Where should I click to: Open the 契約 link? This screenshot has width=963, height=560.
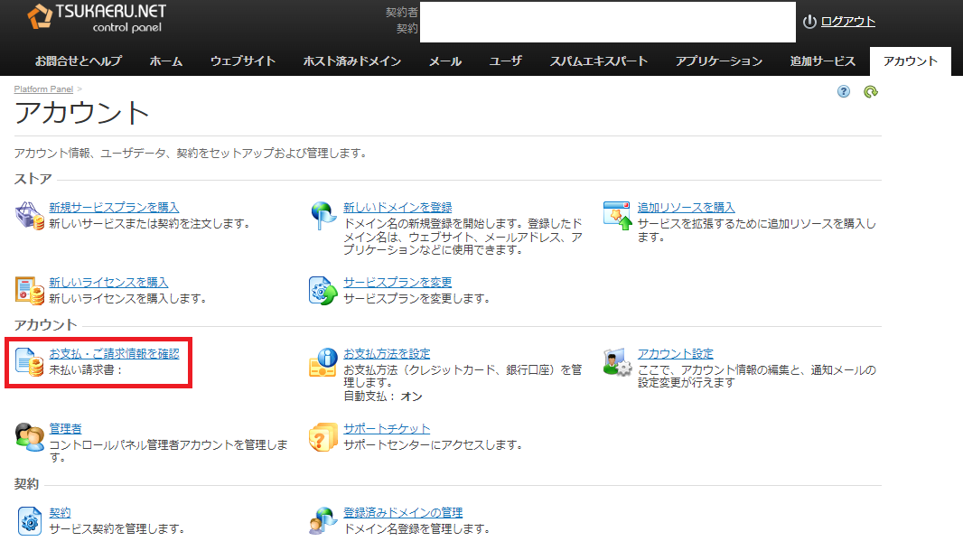click(61, 513)
